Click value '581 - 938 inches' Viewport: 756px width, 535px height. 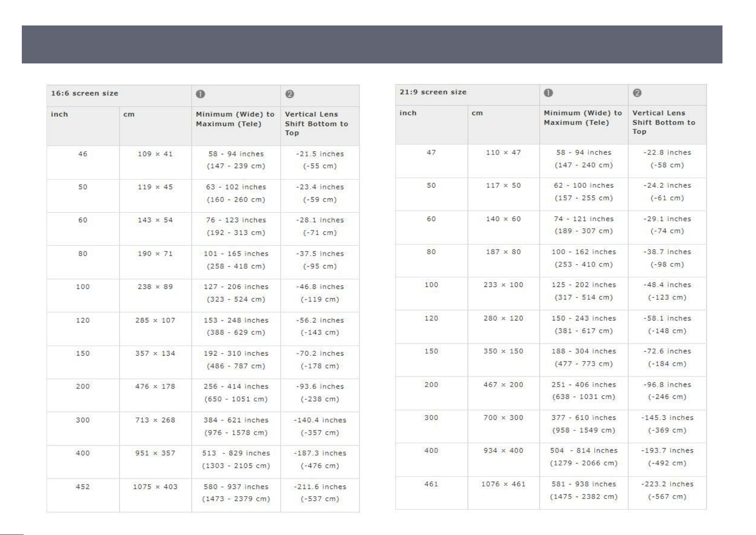[x=584, y=484]
